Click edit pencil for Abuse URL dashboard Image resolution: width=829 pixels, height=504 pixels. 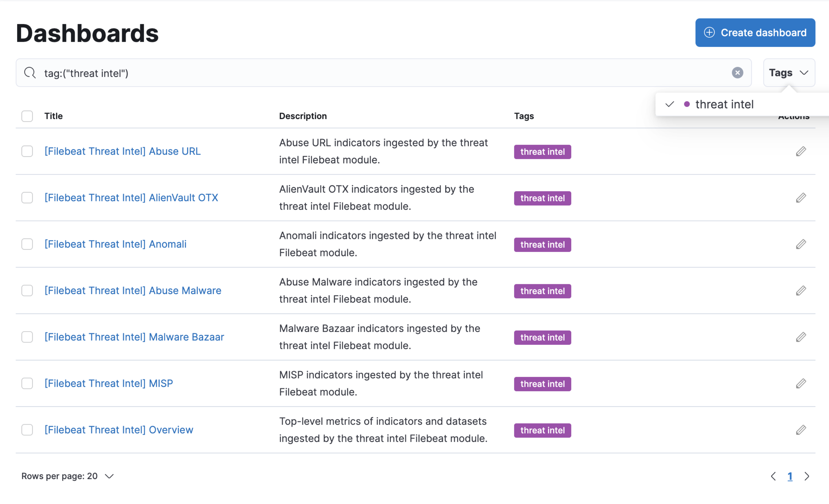[x=801, y=151]
